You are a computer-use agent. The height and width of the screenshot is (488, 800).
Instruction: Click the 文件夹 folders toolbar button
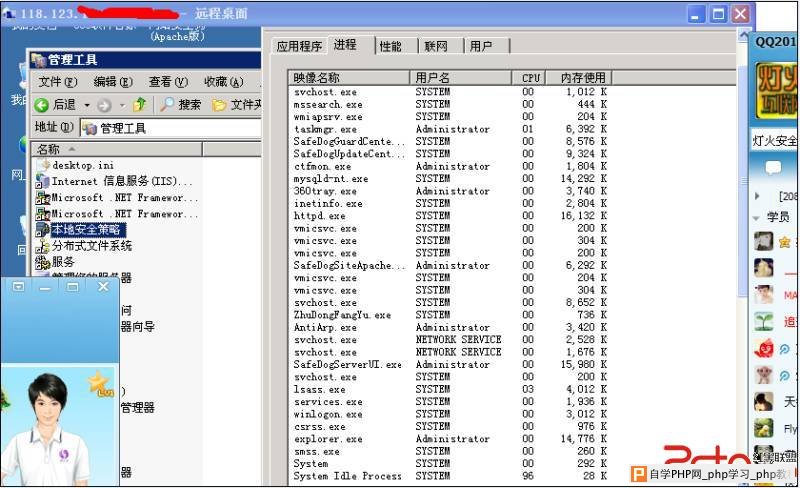point(236,105)
